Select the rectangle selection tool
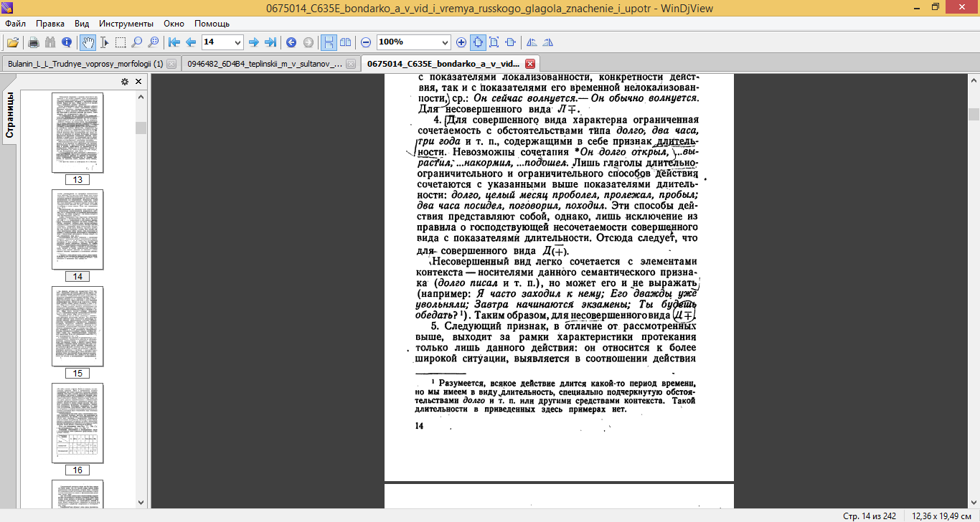The image size is (980, 522). [121, 42]
